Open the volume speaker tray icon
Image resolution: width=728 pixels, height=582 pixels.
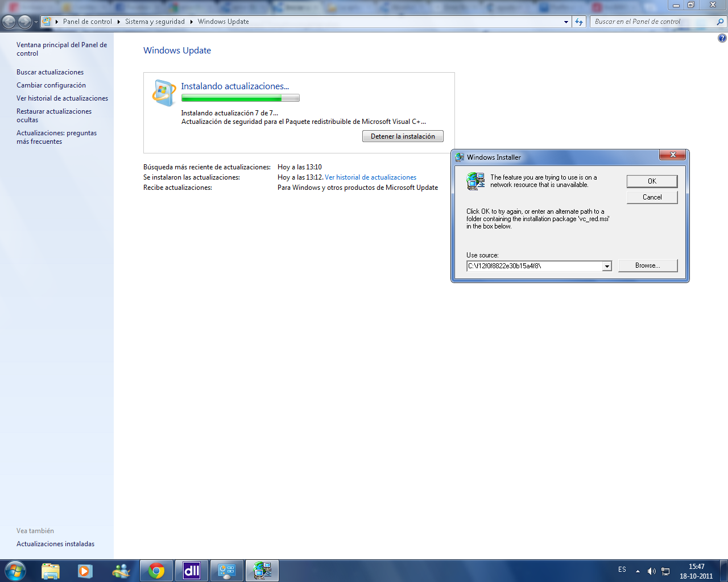pos(652,571)
